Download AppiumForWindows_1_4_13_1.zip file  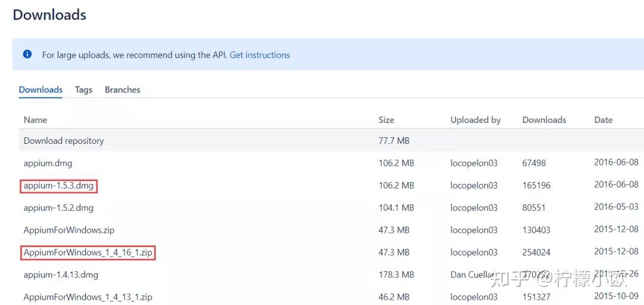(88, 297)
